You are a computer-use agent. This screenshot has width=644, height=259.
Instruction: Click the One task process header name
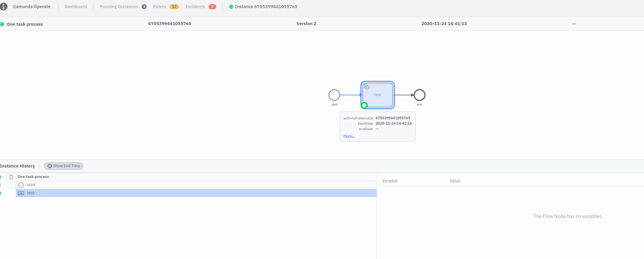coord(25,24)
